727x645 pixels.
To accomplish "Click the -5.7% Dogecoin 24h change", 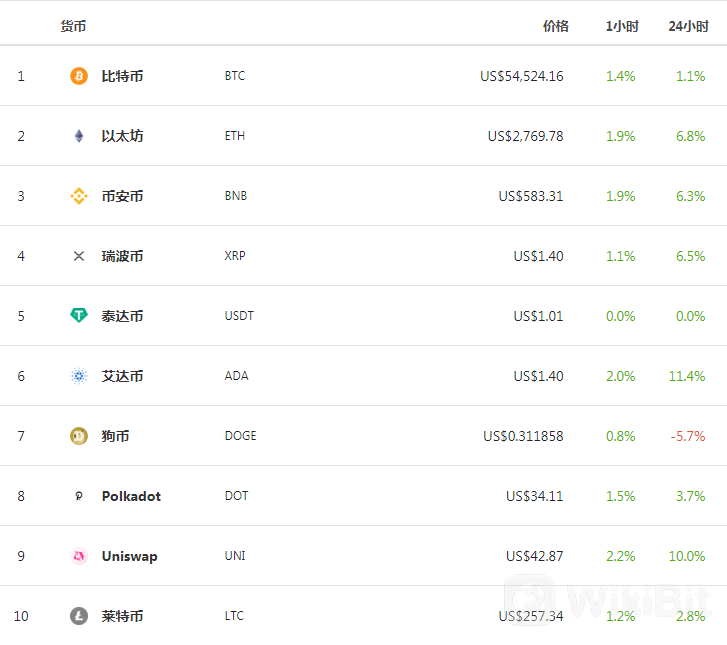I will click(687, 436).
